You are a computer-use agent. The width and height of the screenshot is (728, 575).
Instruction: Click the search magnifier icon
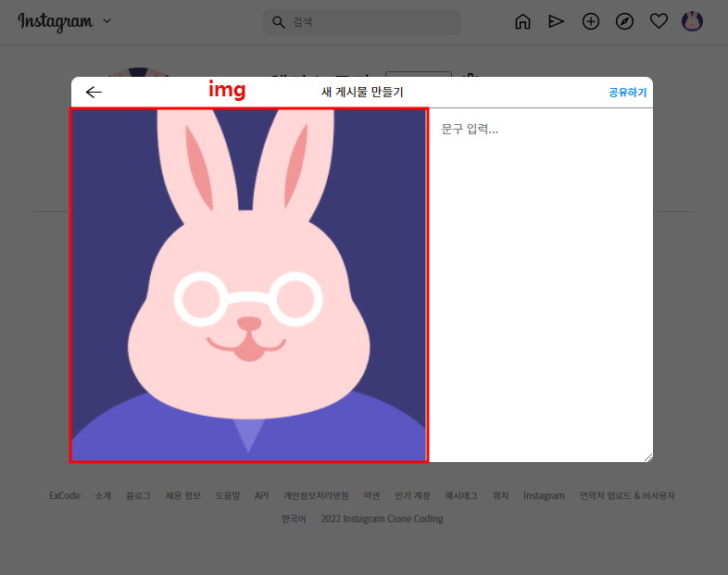[x=279, y=22]
